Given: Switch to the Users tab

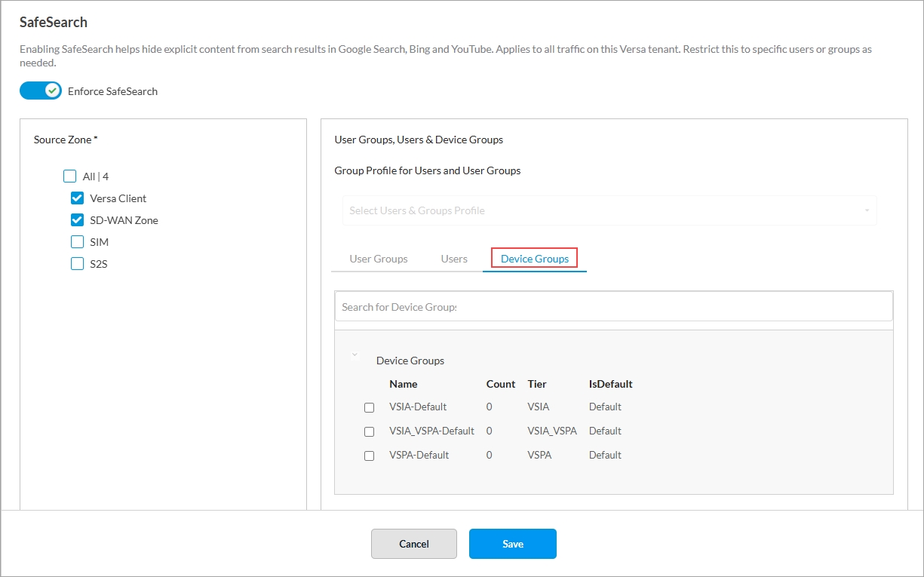Looking at the screenshot, I should 454,259.
